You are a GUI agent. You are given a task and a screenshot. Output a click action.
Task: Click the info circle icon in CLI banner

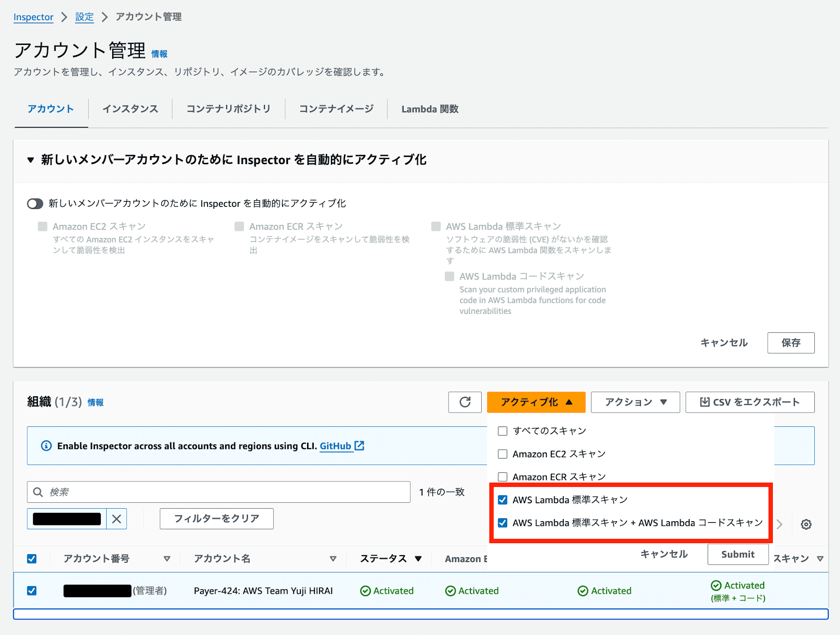(x=46, y=446)
